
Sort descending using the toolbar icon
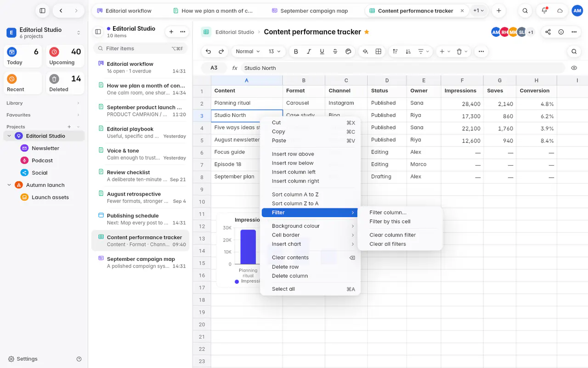point(408,52)
